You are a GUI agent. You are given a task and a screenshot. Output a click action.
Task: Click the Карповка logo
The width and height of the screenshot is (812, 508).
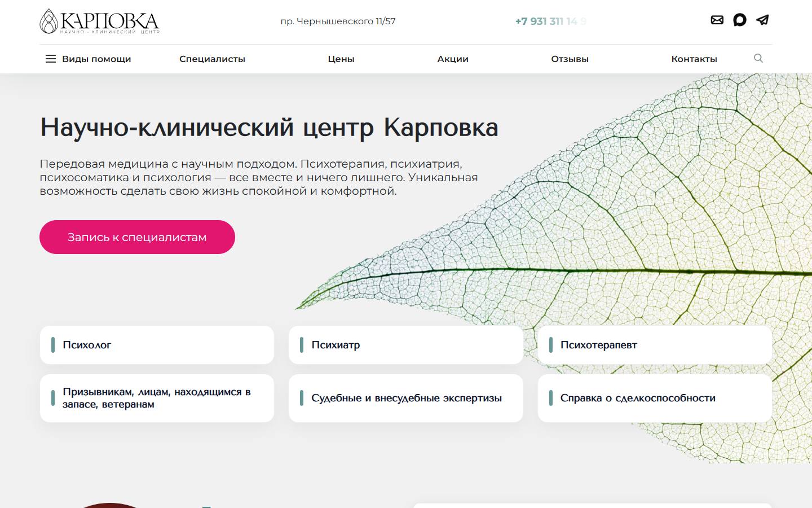click(x=99, y=21)
